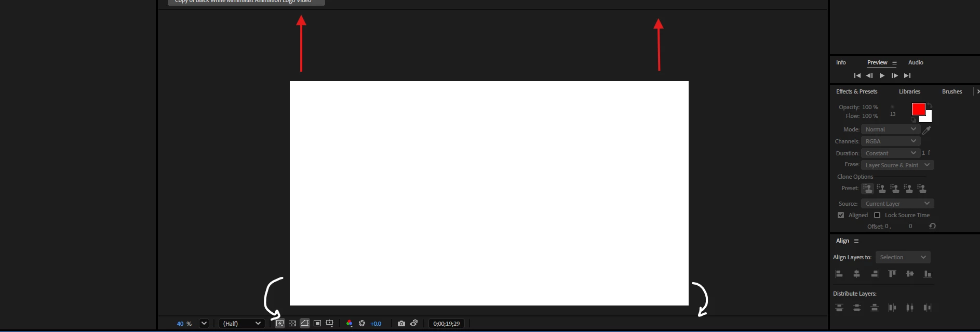Distribute layers by vertical centers
Image resolution: width=980 pixels, height=332 pixels.
[x=857, y=308]
